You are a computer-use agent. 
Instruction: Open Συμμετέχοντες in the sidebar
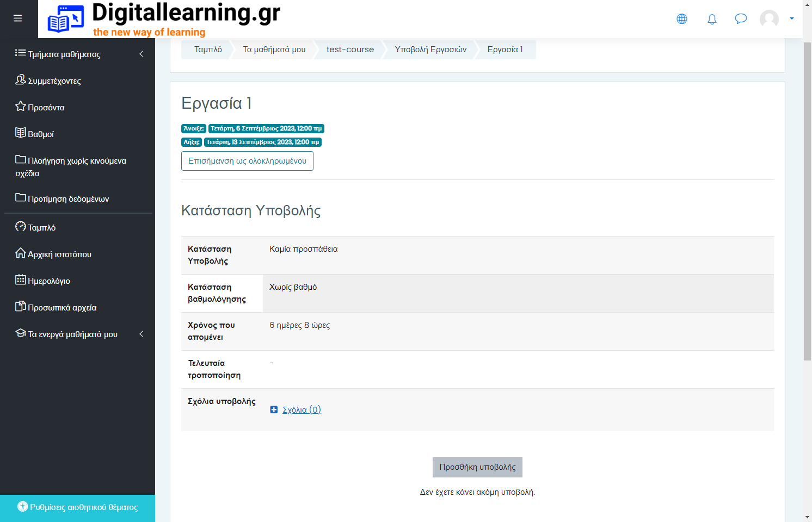point(54,81)
